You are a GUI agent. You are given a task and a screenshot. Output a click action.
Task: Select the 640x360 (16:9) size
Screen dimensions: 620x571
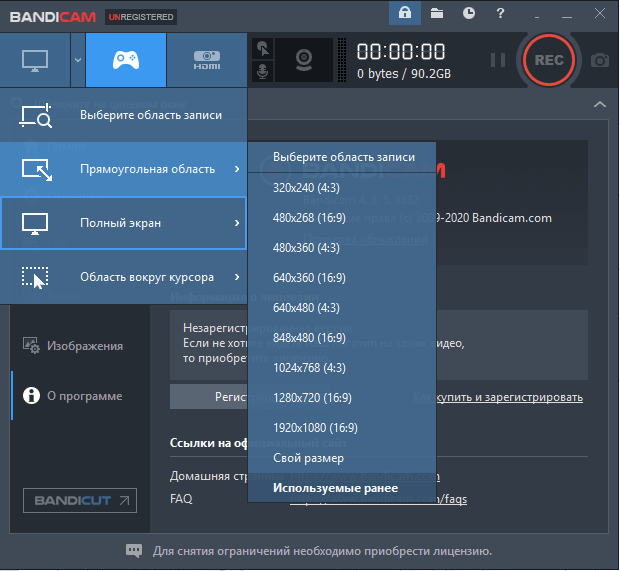342,278
